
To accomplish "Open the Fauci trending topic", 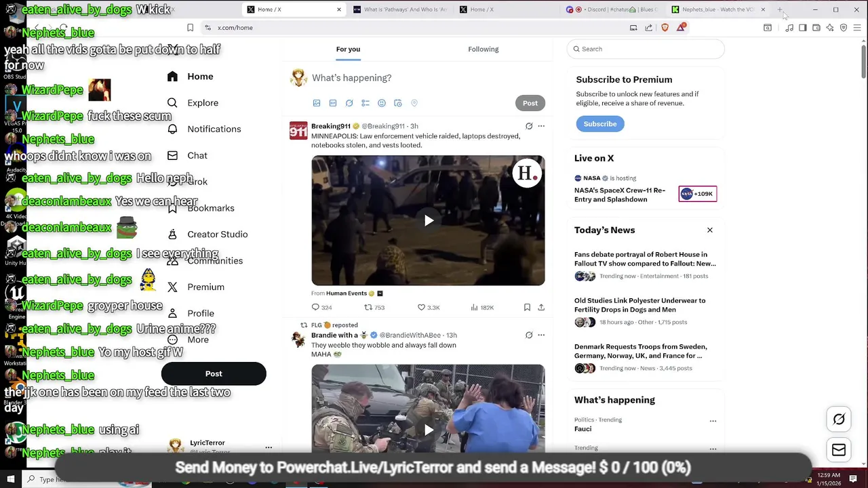I will tap(583, 429).
